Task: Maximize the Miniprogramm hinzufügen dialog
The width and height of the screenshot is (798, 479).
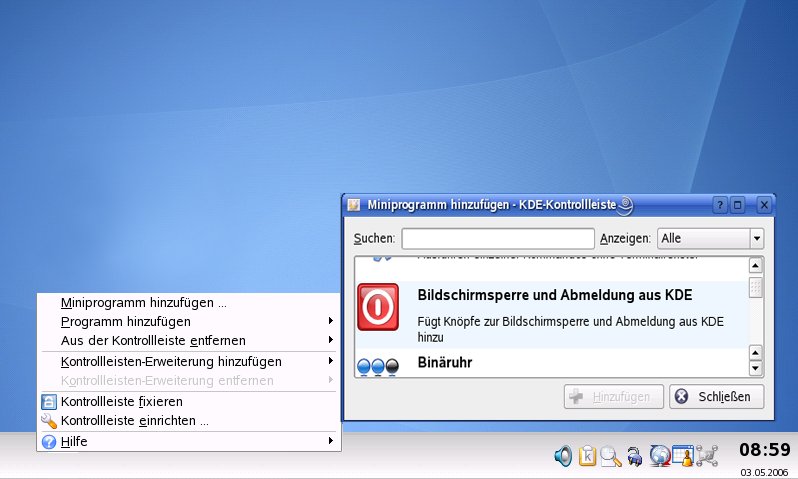Action: (737, 205)
